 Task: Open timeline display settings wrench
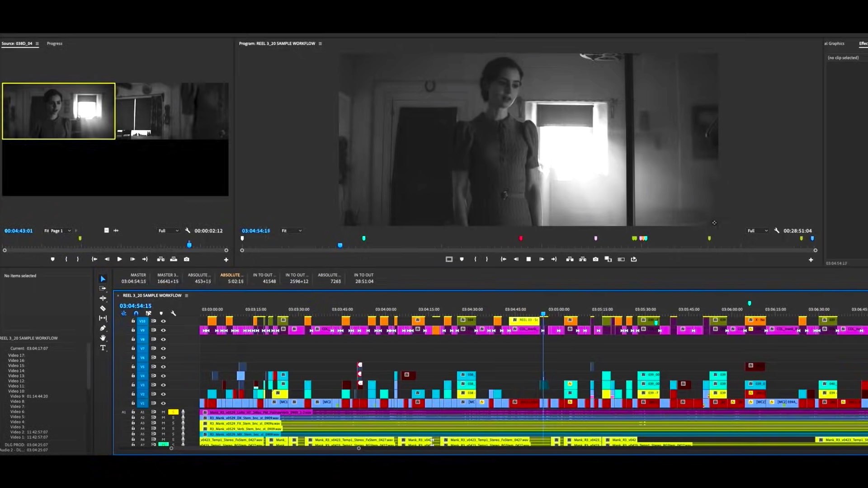click(x=174, y=313)
